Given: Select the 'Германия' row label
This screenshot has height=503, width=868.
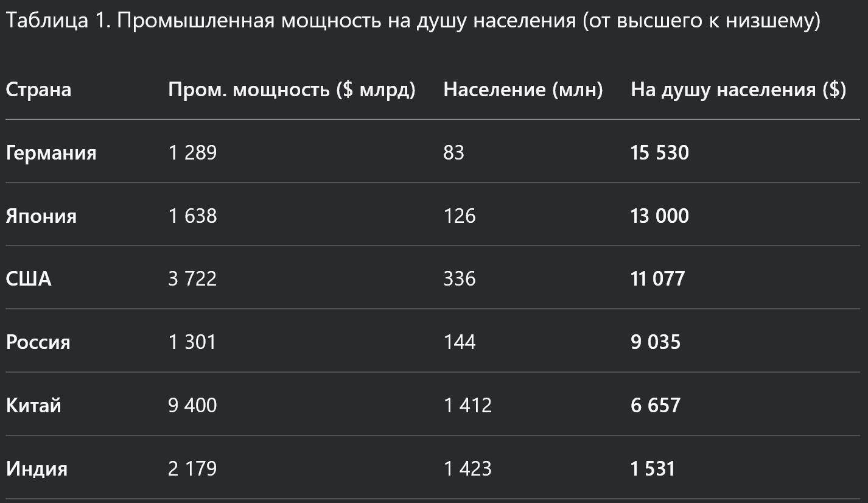Looking at the screenshot, I should tap(51, 152).
